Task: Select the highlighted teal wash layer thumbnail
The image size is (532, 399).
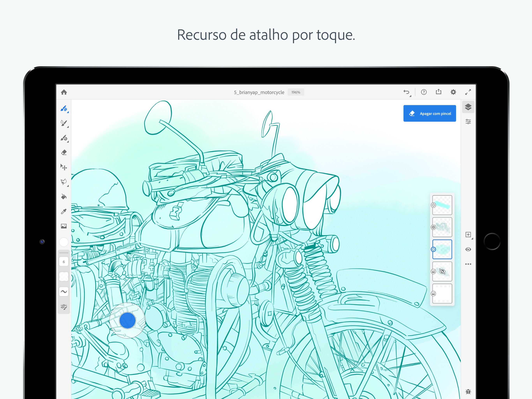Action: coord(442,250)
